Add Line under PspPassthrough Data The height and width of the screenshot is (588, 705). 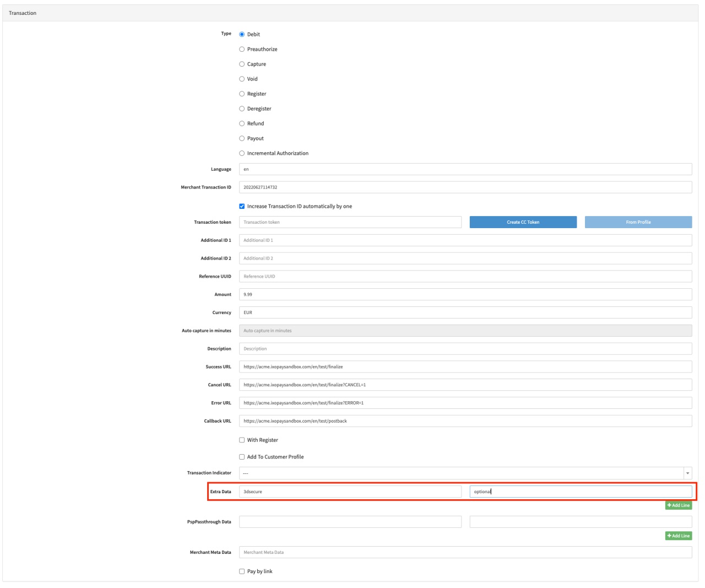[679, 536]
